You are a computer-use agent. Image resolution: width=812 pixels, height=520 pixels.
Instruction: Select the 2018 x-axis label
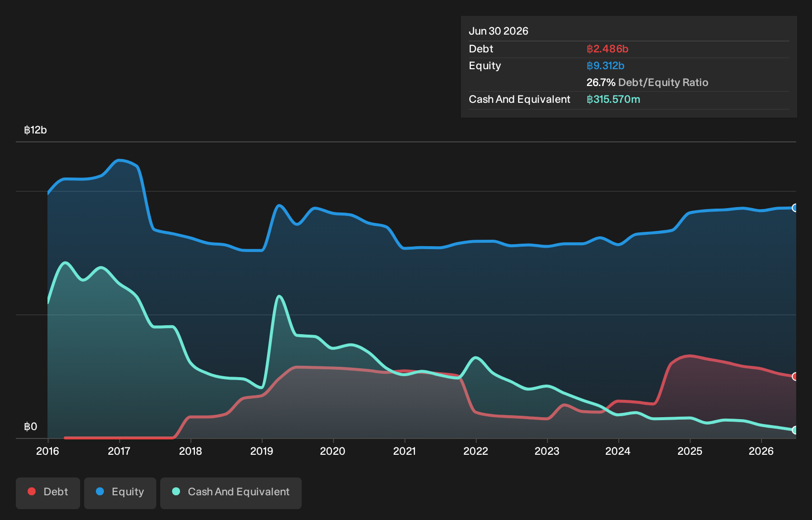(x=190, y=451)
